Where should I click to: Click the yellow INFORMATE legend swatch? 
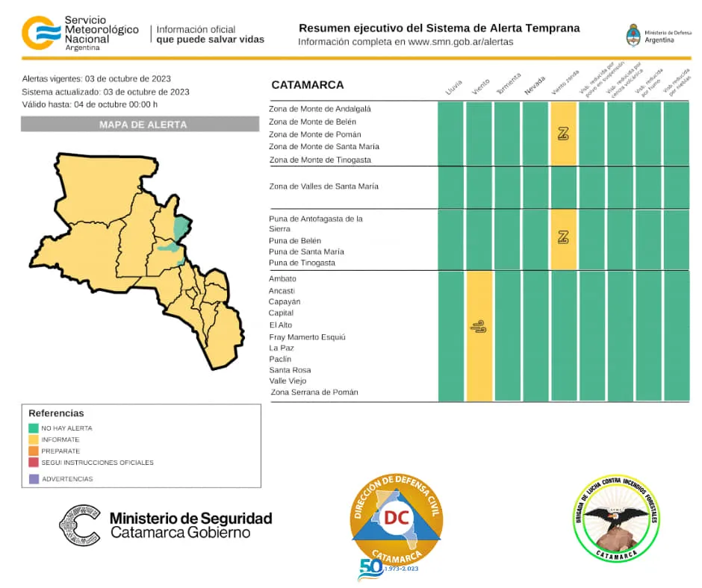(x=34, y=440)
